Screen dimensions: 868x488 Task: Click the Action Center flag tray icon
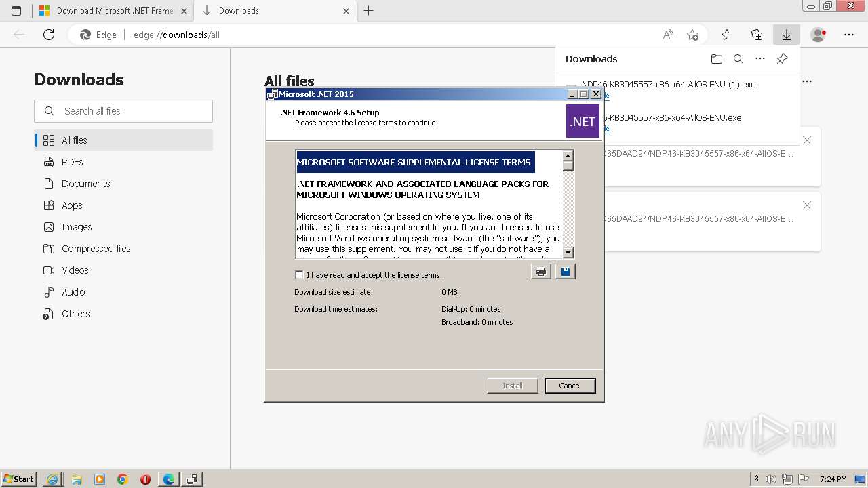tap(804, 479)
